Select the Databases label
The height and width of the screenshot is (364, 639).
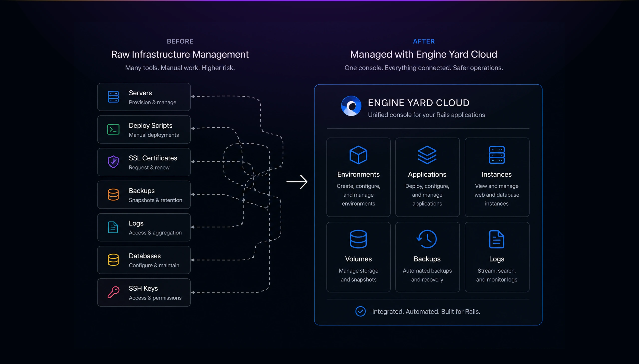[145, 256]
